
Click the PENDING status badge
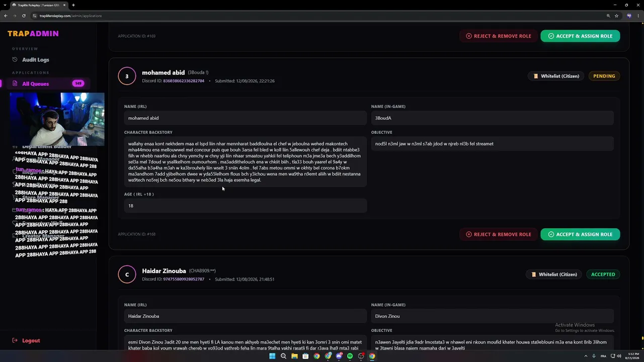click(x=604, y=76)
